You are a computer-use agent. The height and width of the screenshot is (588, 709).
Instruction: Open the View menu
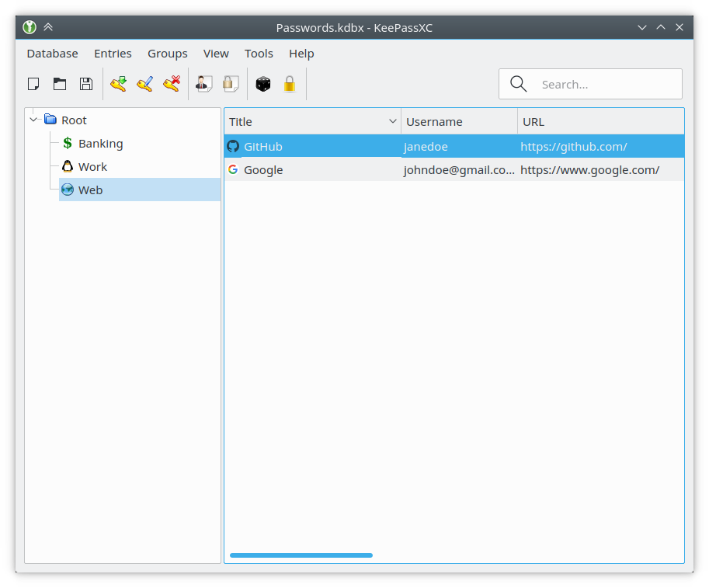click(x=216, y=54)
